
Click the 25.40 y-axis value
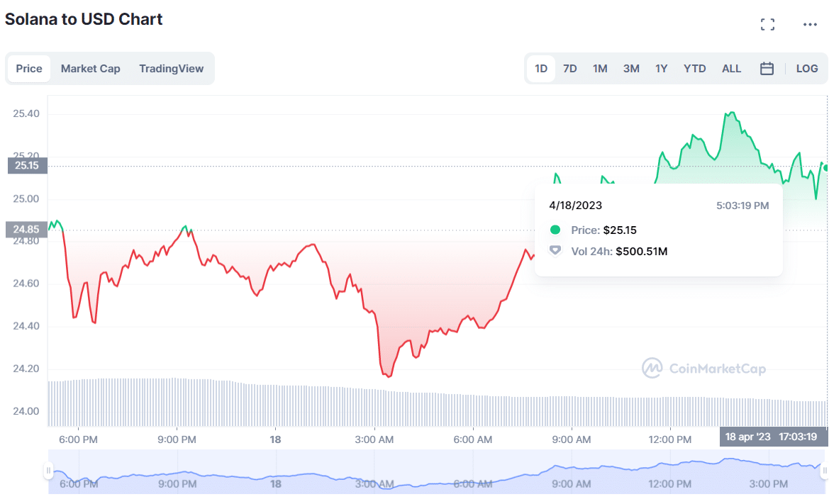(x=26, y=113)
